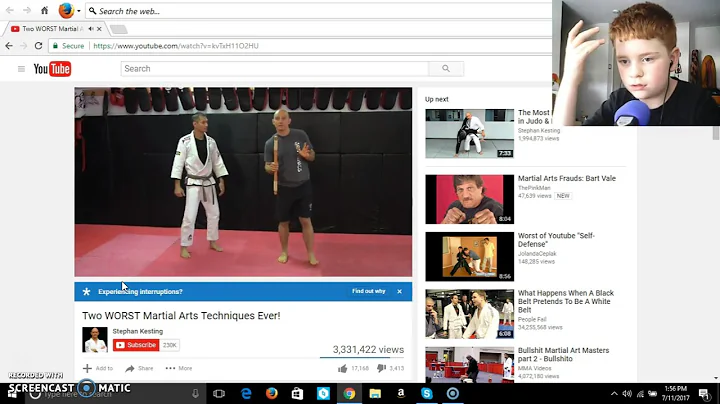Open a new tab button
This screenshot has width=720, height=404.
coord(118,29)
